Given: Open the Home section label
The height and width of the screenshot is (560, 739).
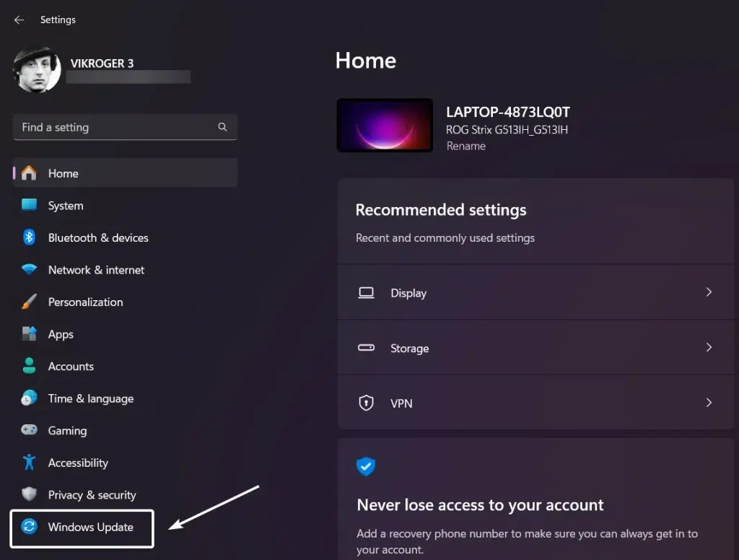Looking at the screenshot, I should point(64,173).
